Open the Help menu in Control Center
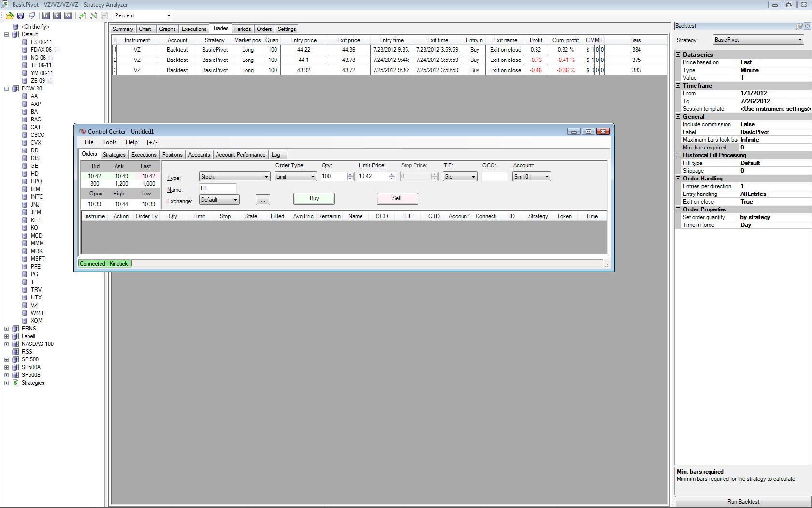This screenshot has height=508, width=812. point(131,142)
